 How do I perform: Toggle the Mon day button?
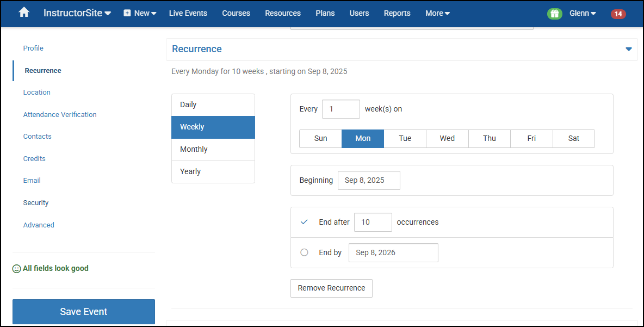tap(363, 139)
